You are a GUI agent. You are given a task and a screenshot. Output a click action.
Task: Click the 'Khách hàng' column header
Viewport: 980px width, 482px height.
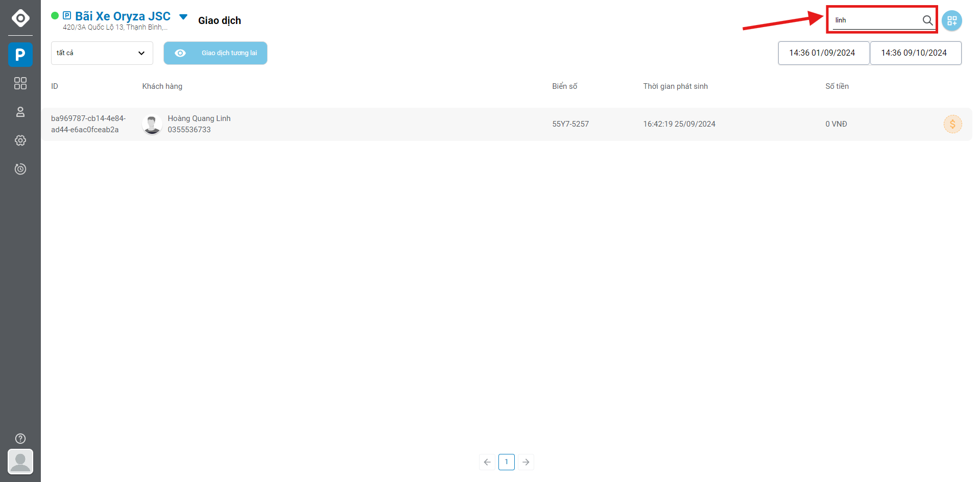pos(162,86)
